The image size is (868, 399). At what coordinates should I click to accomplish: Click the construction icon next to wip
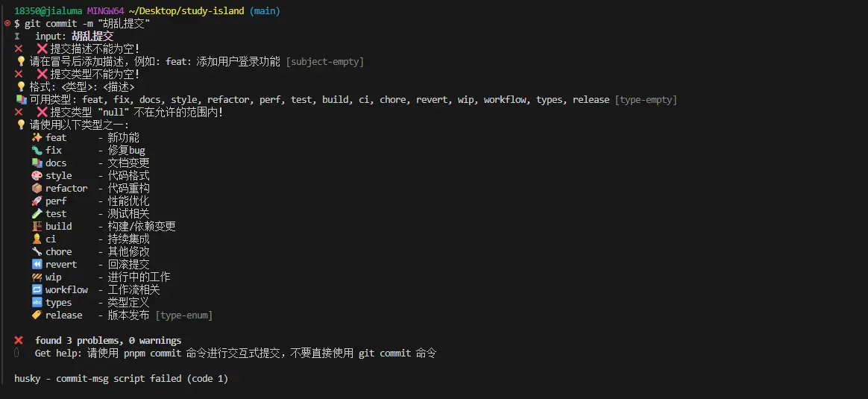(37, 277)
